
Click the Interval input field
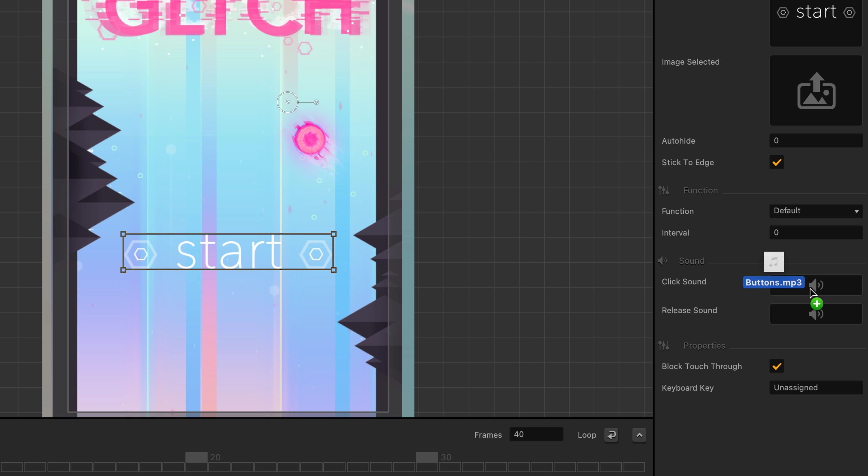pos(816,233)
